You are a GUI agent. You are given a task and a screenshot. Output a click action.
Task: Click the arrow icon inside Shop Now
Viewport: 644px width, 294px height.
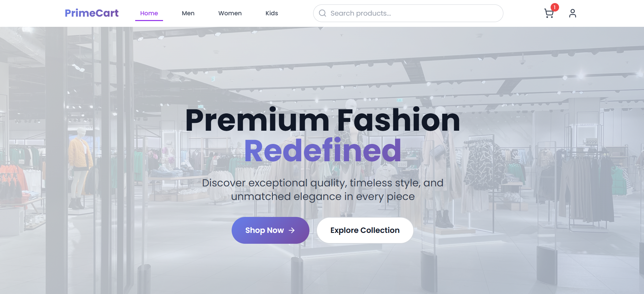click(292, 230)
